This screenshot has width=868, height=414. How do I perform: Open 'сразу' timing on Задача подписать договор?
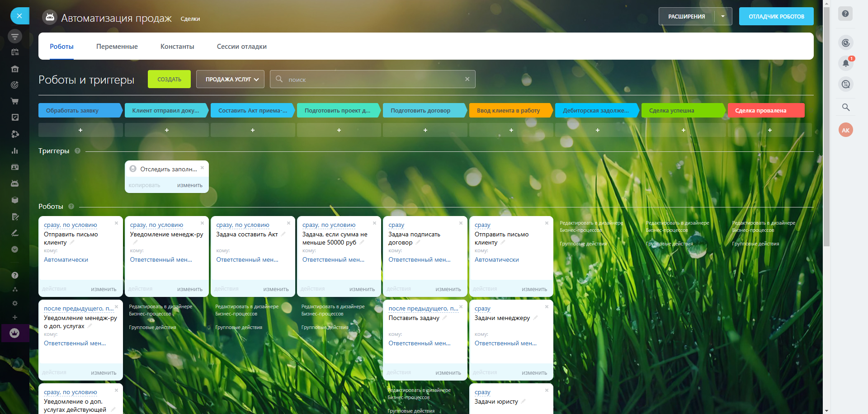click(396, 225)
